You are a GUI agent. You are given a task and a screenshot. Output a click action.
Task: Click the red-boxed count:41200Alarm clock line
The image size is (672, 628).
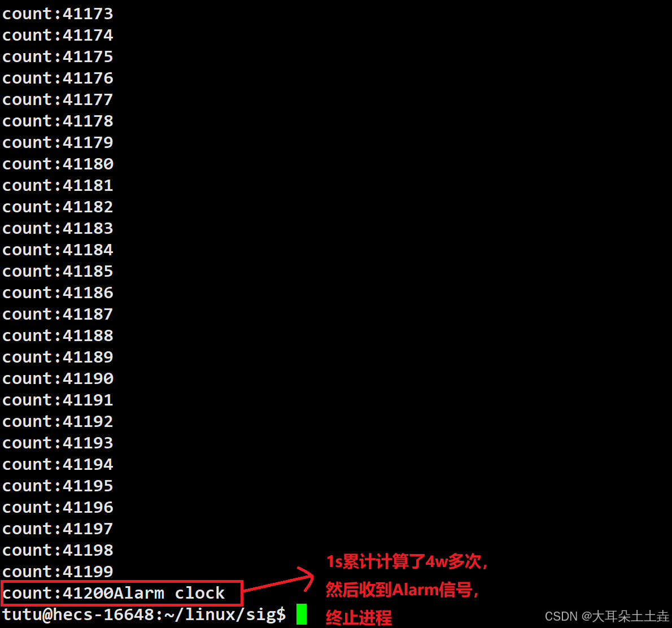click(122, 594)
